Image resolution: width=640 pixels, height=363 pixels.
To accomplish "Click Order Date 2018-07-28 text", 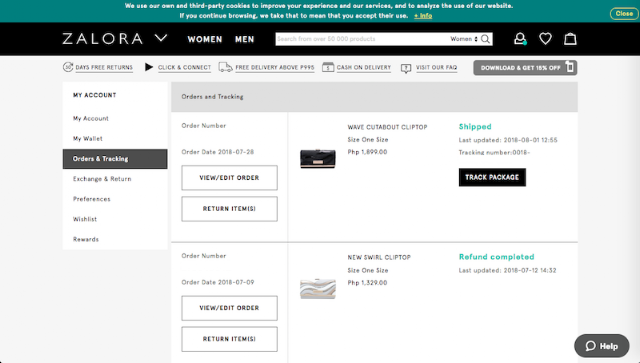I will click(x=218, y=152).
